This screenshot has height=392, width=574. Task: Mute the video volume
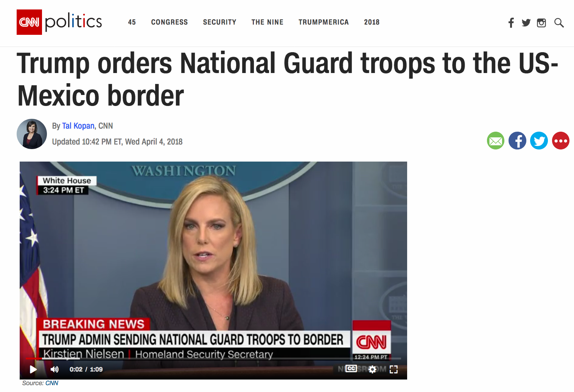54,369
